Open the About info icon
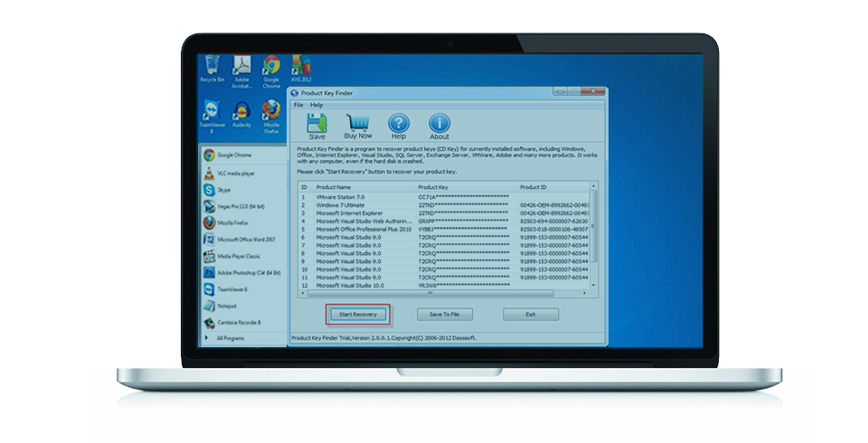The width and height of the screenshot is (868, 443). coord(439,125)
